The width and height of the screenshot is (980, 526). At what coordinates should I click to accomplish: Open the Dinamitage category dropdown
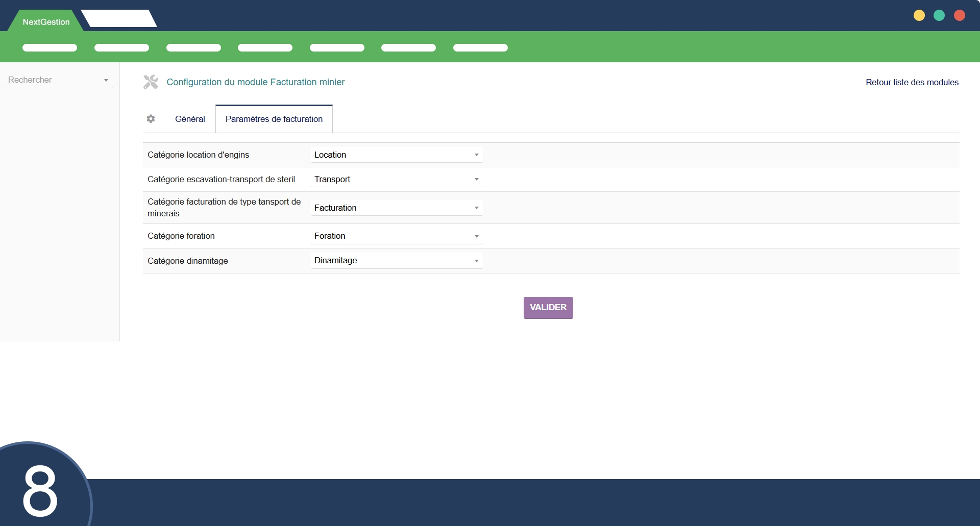396,261
